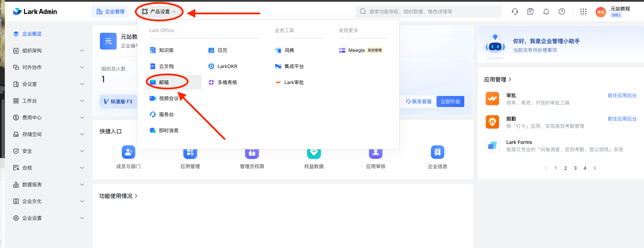
Task: Open the 企业信息 shortcut icon
Action: [438, 152]
